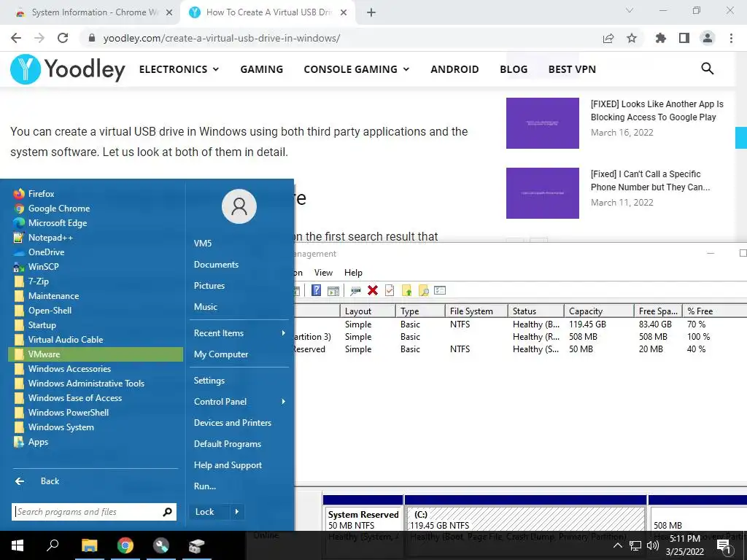The image size is (747, 560).
Task: Open Settings from start menu
Action: pos(209,381)
